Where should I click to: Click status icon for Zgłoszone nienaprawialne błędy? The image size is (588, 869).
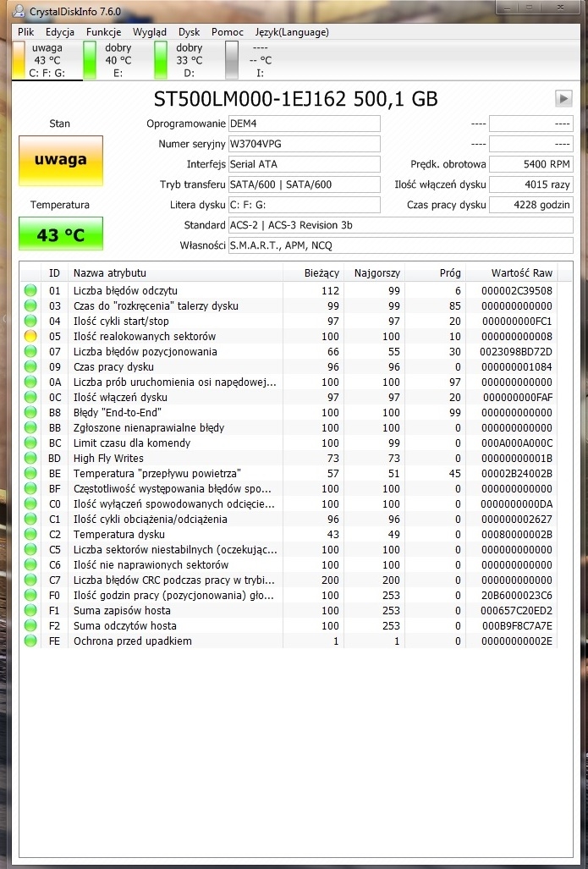pyautogui.click(x=30, y=427)
